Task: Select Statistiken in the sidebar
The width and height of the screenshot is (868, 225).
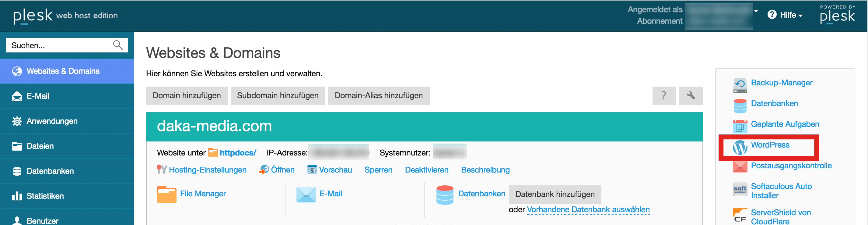Action: pyautogui.click(x=67, y=196)
